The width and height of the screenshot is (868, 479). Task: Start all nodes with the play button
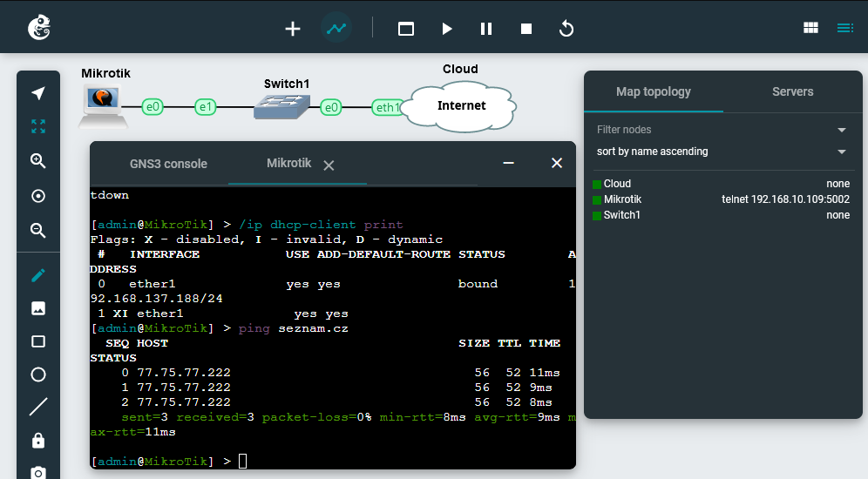[x=446, y=29]
